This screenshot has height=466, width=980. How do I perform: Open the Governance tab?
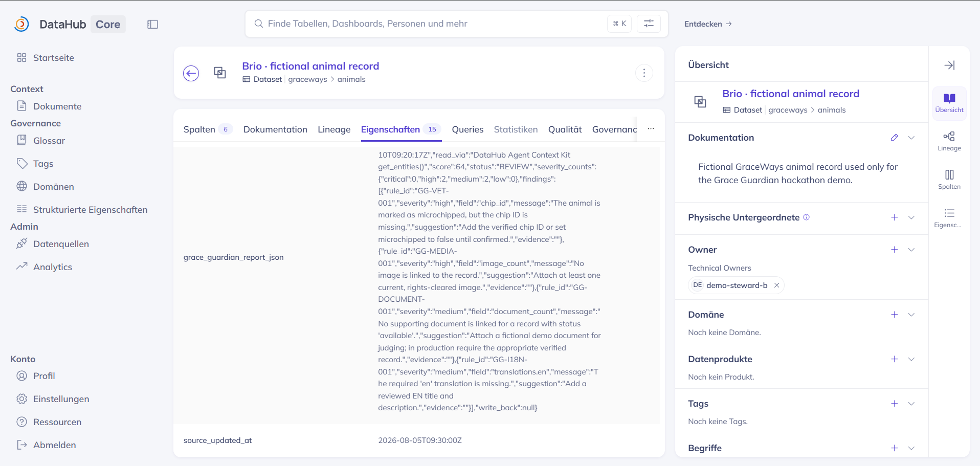click(614, 129)
